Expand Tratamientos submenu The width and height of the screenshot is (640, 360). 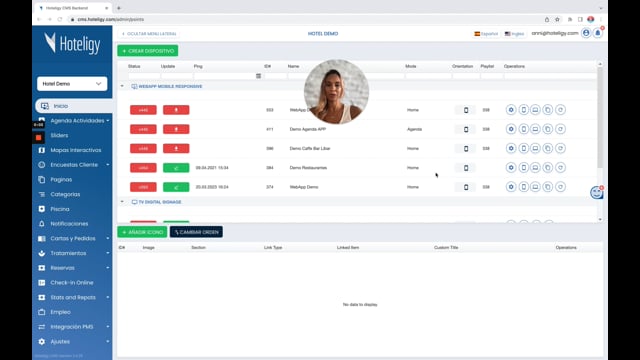coord(108,253)
